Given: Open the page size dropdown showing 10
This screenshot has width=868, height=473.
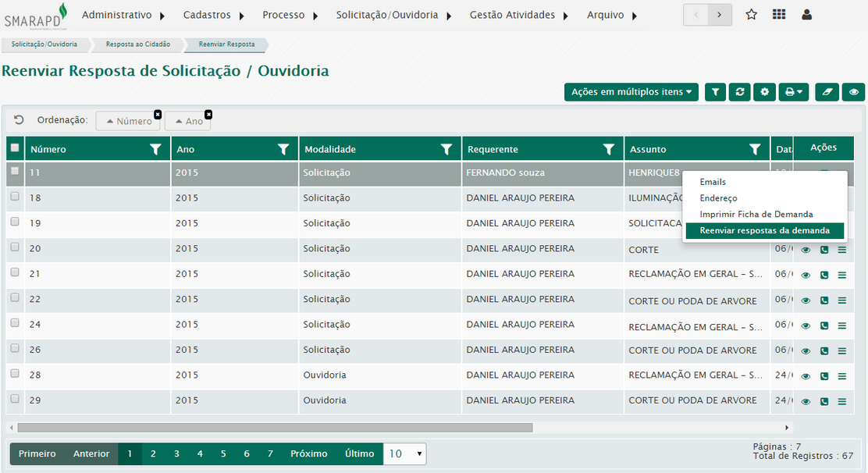Looking at the screenshot, I should coord(405,453).
